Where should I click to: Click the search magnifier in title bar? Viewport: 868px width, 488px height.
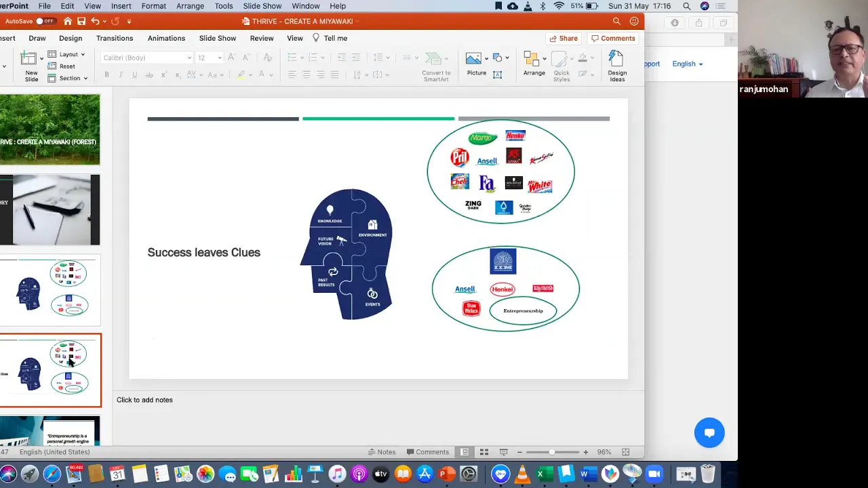point(616,21)
